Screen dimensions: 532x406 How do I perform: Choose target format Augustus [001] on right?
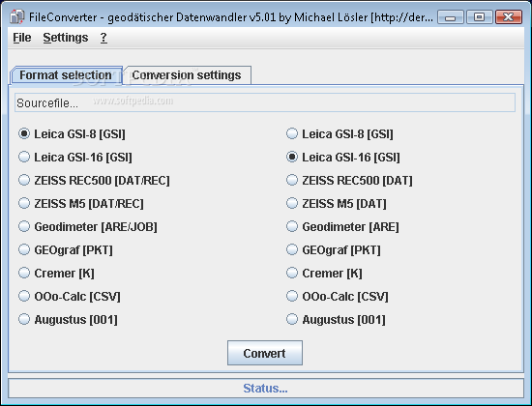(336, 320)
